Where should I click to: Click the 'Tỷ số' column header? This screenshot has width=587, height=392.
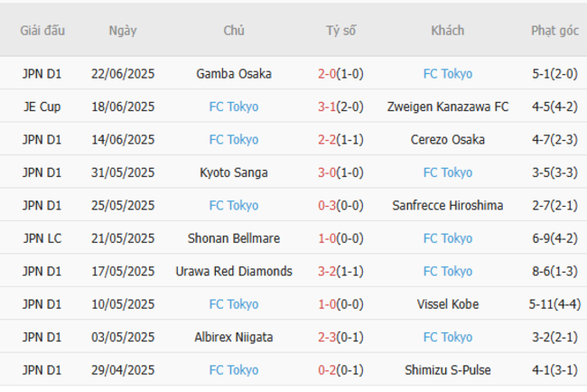pos(340,31)
